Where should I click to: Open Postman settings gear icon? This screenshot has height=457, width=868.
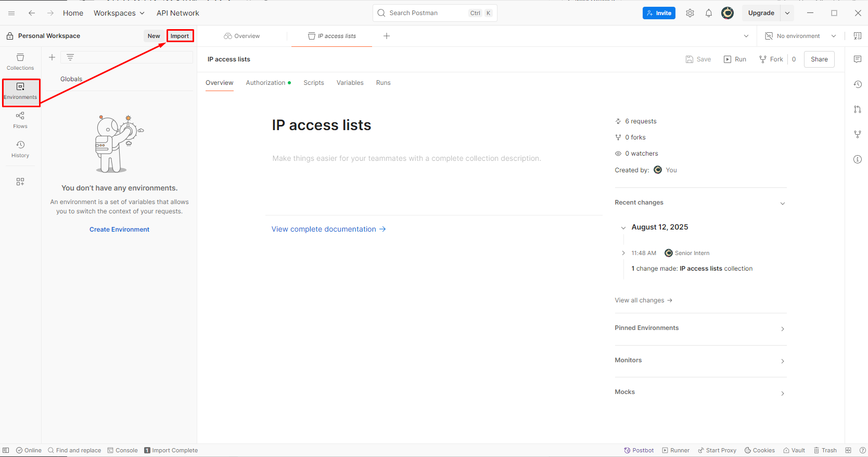690,13
